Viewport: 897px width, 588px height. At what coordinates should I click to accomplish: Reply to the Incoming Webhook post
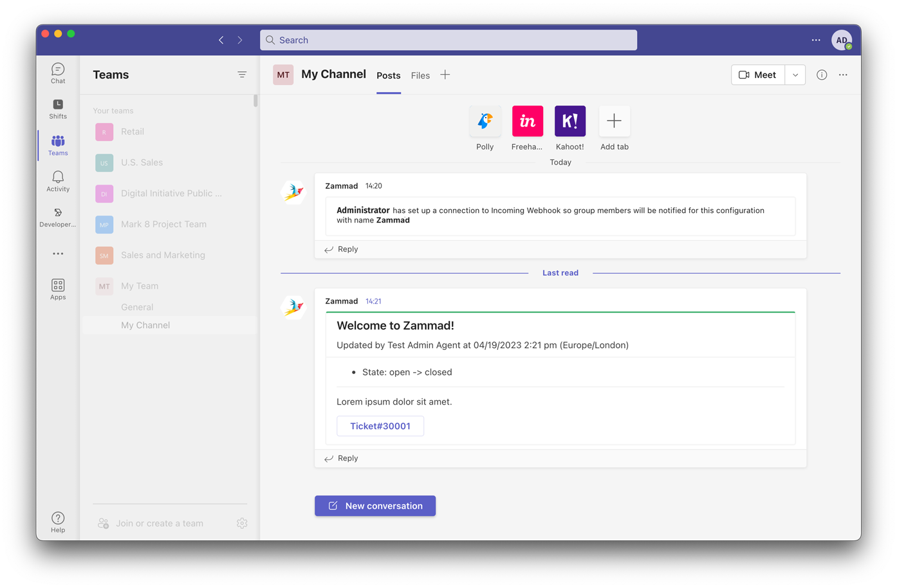342,249
